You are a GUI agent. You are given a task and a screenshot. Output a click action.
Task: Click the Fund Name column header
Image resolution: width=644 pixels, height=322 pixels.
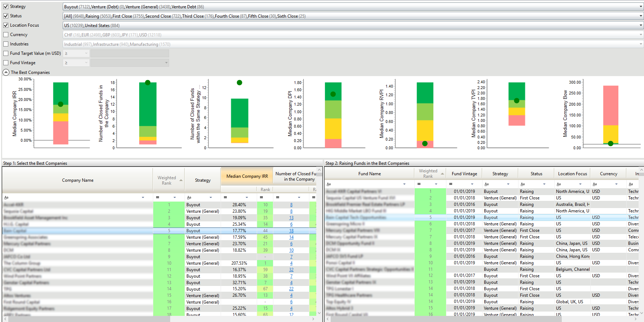[370, 174]
